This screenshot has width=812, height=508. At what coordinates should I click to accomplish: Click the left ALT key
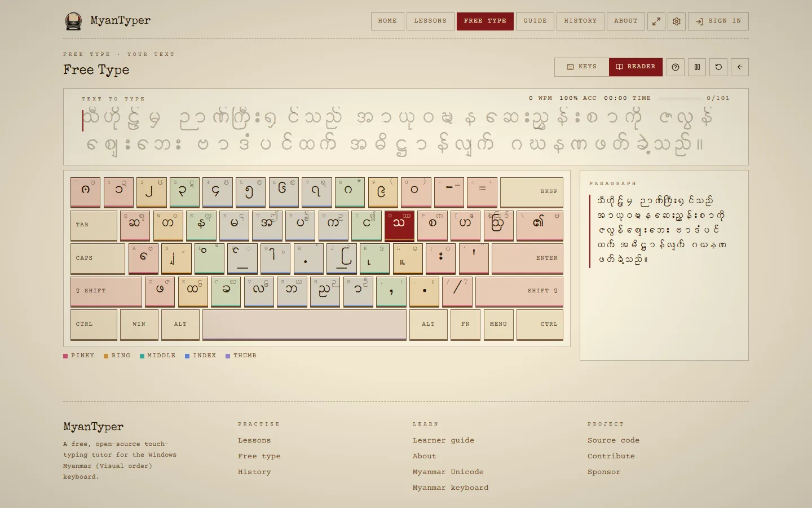180,325
